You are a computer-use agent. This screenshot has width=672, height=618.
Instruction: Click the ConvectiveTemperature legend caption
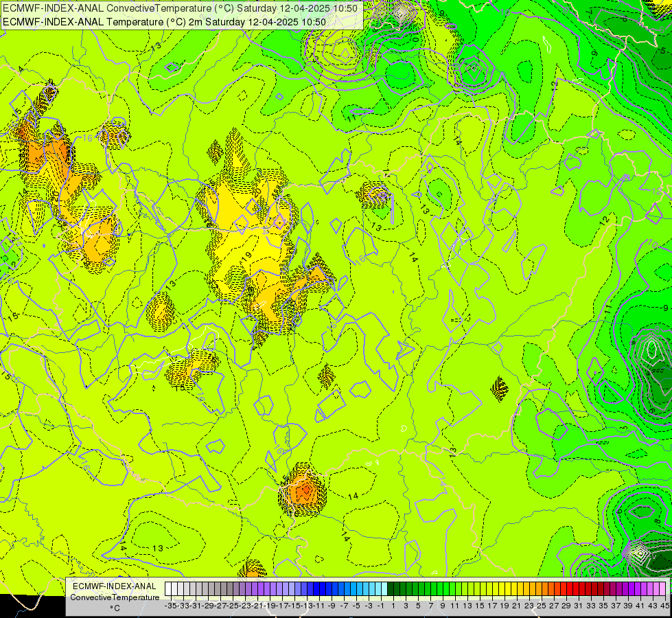(115, 597)
